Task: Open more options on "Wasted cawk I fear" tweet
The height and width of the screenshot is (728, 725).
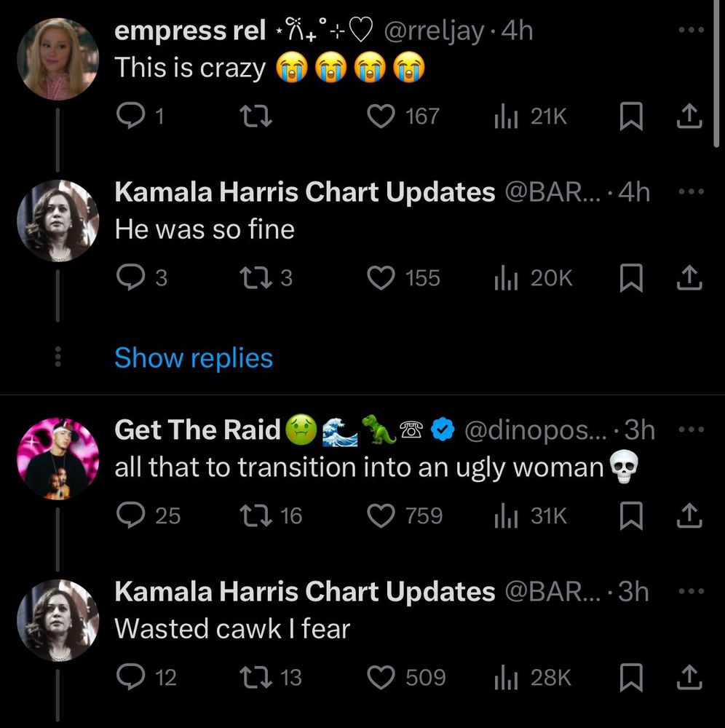Action: tap(689, 591)
